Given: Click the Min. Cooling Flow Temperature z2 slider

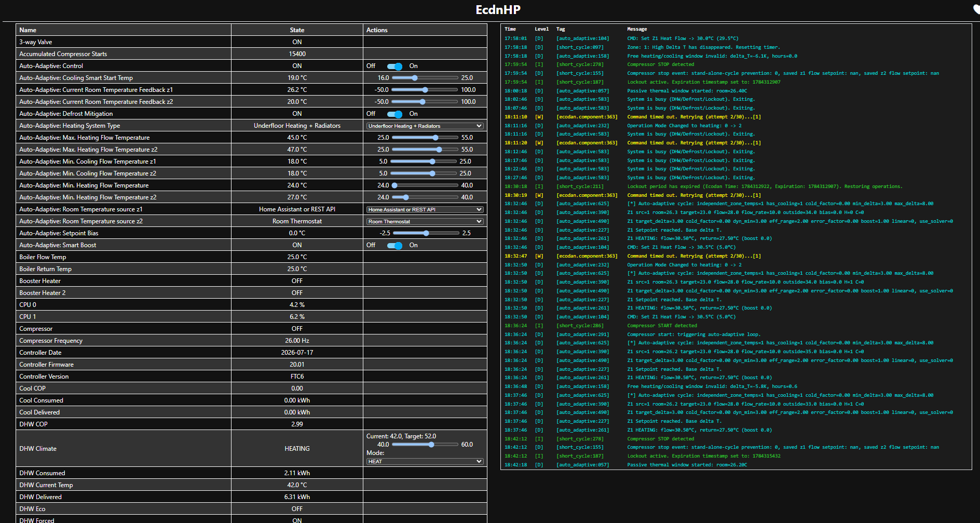Looking at the screenshot, I should click(424, 173).
